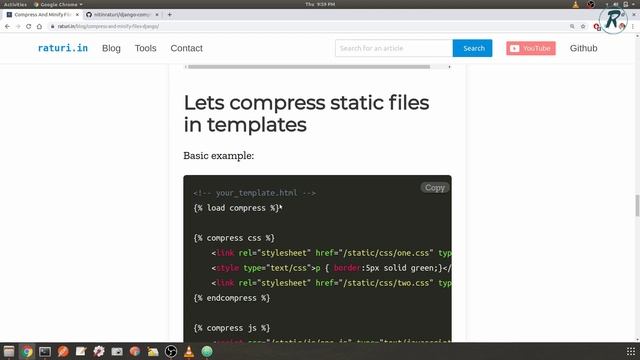
Task: Open the yellow folder dock icon
Action: point(153,351)
